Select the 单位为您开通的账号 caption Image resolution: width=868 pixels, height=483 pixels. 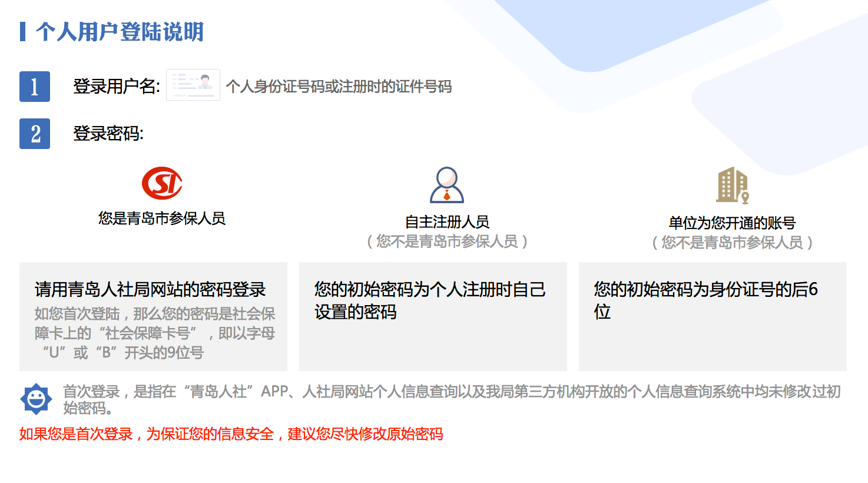pyautogui.click(x=732, y=223)
